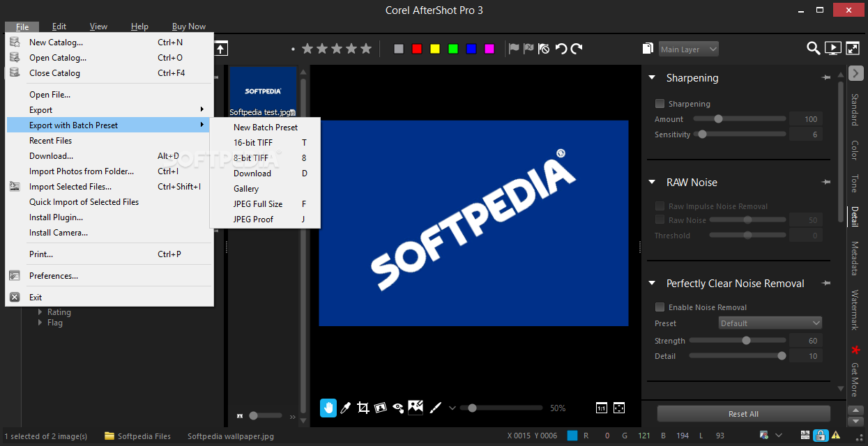
Task: Collapse the RAW Noise section
Action: click(x=652, y=182)
